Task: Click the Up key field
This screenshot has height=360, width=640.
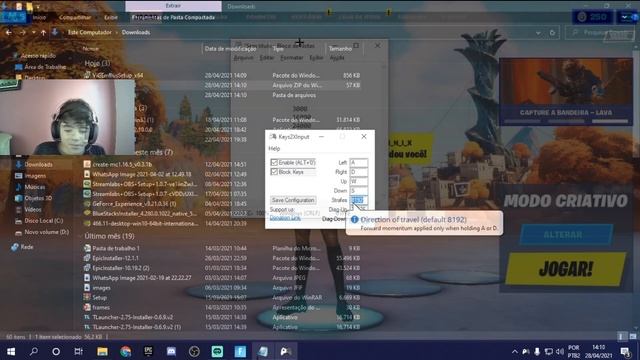Action: click(x=358, y=181)
